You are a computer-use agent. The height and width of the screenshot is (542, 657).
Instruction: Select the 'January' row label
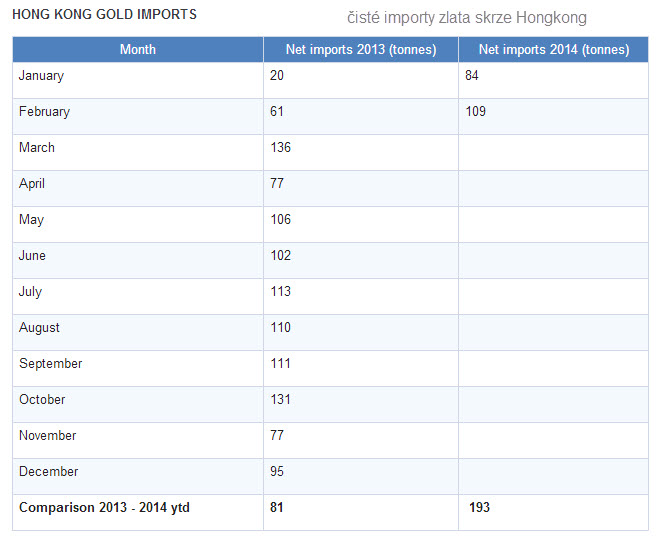point(41,76)
